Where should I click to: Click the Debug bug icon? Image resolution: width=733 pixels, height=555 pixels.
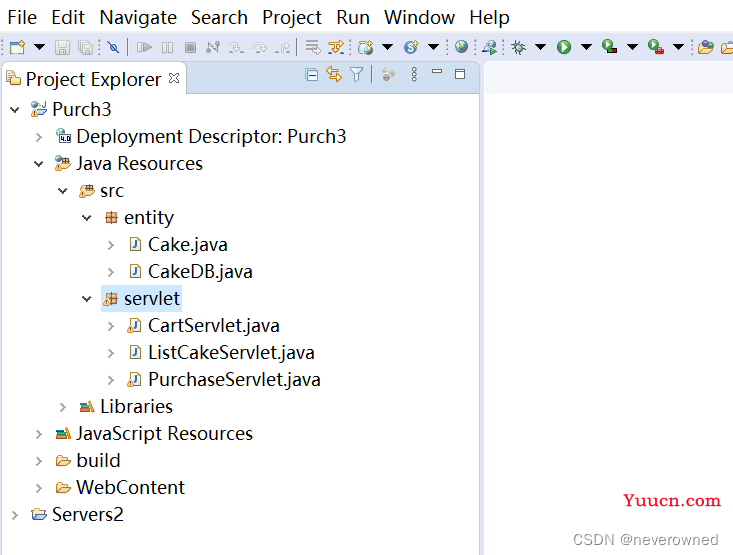(518, 47)
